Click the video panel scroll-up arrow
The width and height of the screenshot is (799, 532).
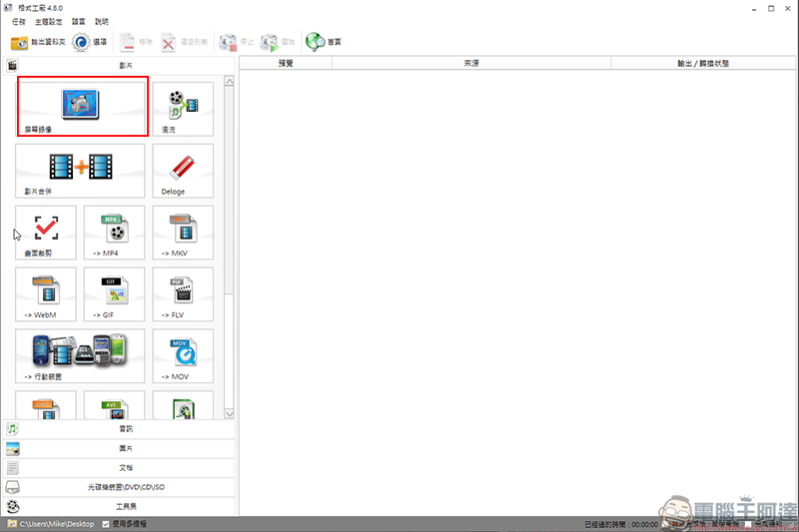click(230, 82)
